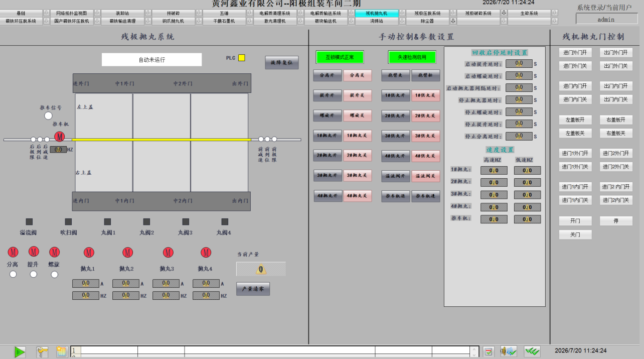Open the note list icon in bottom toolbar
This screenshot has width=644, height=359.
pyautogui.click(x=62, y=352)
